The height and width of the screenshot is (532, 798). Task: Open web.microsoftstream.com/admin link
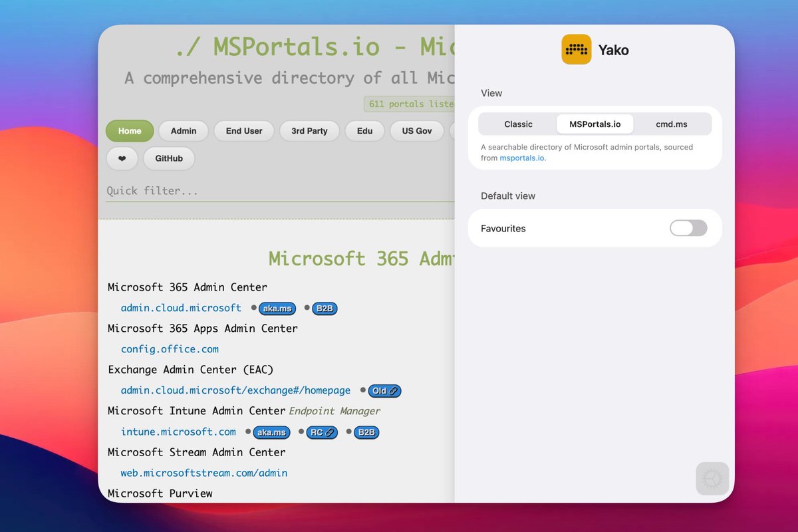(204, 473)
